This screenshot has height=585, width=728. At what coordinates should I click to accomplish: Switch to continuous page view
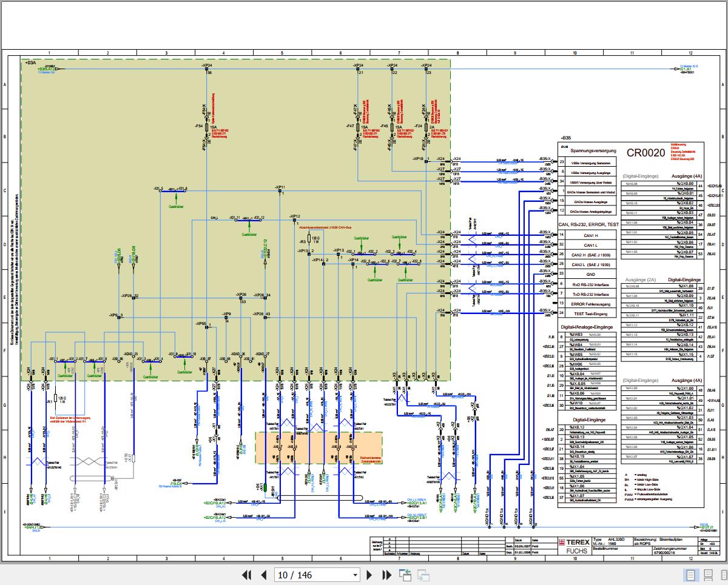coord(707,575)
